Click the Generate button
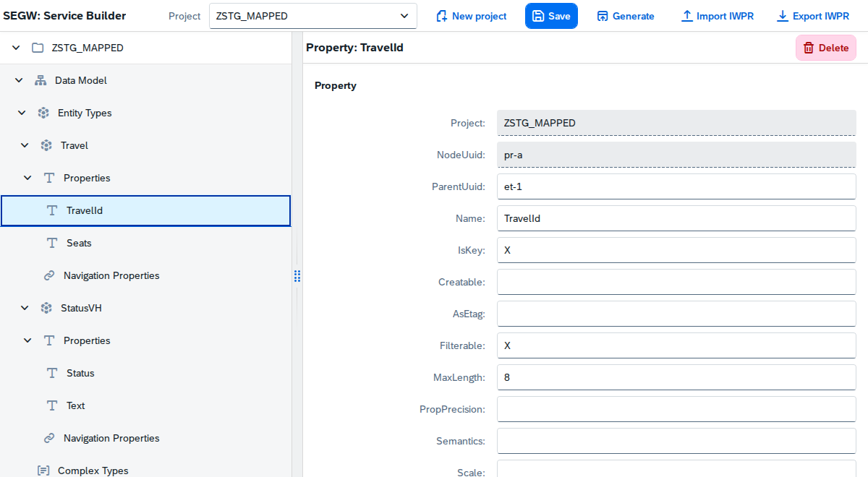Image resolution: width=868 pixels, height=477 pixels. [x=626, y=16]
